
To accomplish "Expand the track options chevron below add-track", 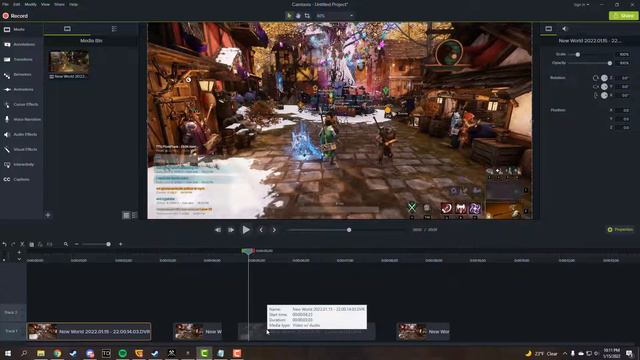I will (x=19, y=259).
